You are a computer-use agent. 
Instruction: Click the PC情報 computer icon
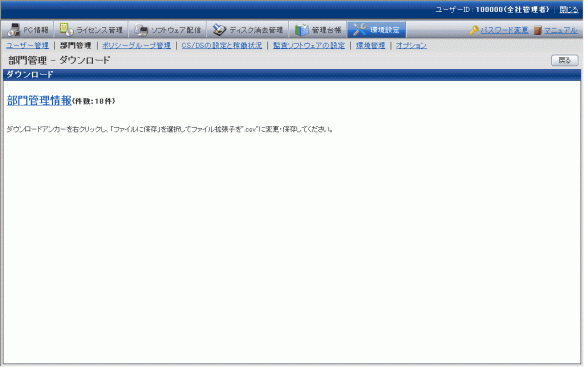pos(13,30)
